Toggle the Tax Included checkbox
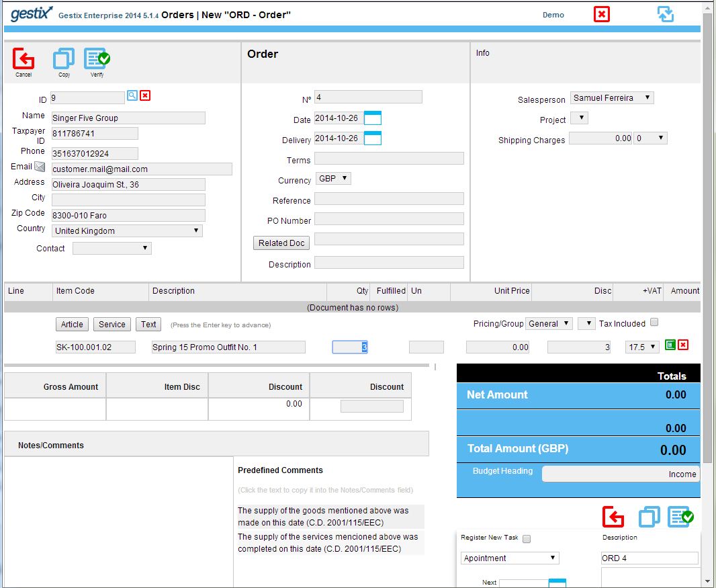The image size is (716, 588). point(654,322)
